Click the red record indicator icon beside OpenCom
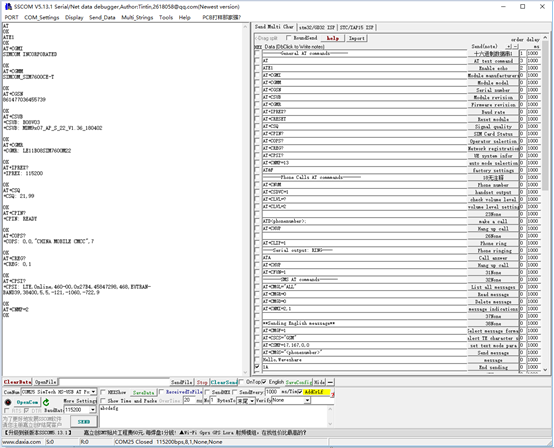This screenshot has height=448, width=554. (8, 402)
